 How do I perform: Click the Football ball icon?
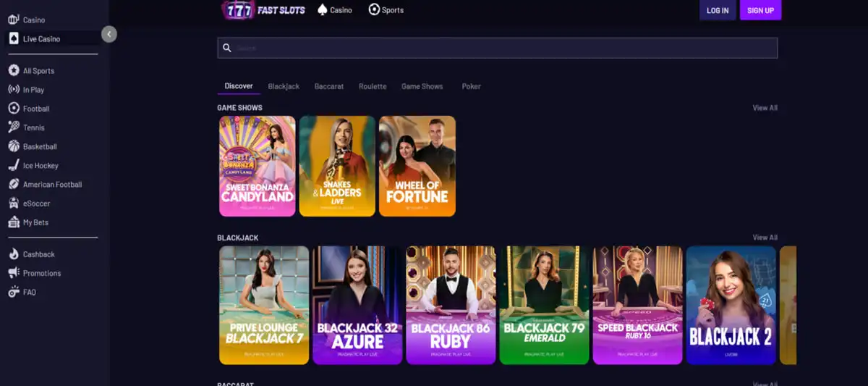click(14, 109)
